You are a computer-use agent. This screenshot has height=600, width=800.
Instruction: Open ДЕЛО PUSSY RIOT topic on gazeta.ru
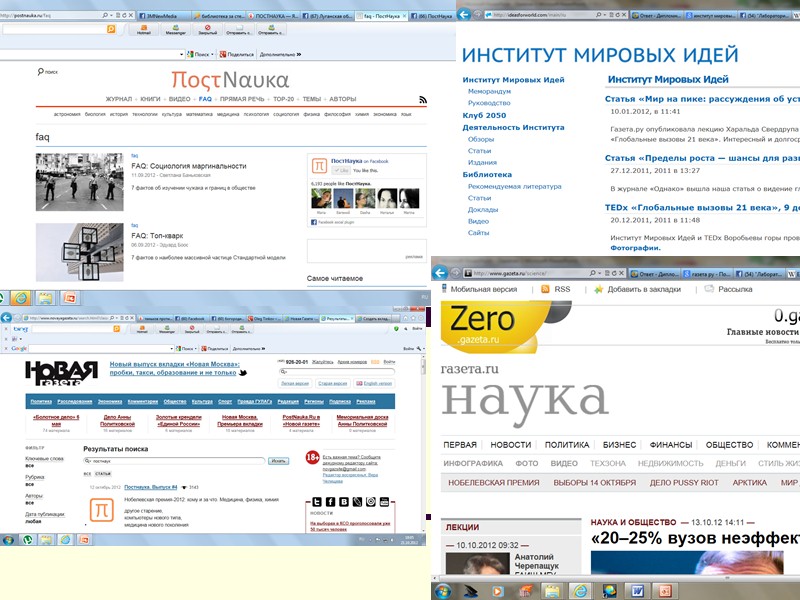684,483
